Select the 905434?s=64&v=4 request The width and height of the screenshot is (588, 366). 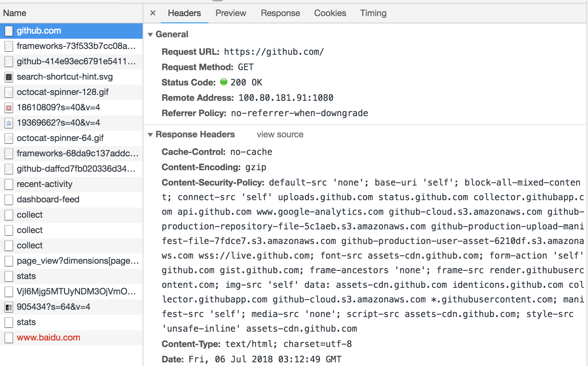coord(71,307)
